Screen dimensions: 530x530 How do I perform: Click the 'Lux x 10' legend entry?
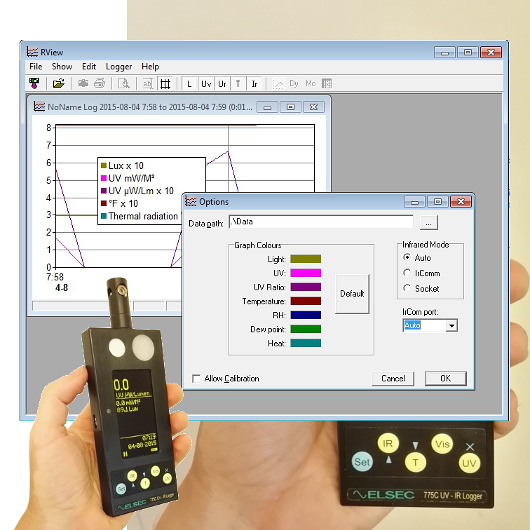pos(122,166)
